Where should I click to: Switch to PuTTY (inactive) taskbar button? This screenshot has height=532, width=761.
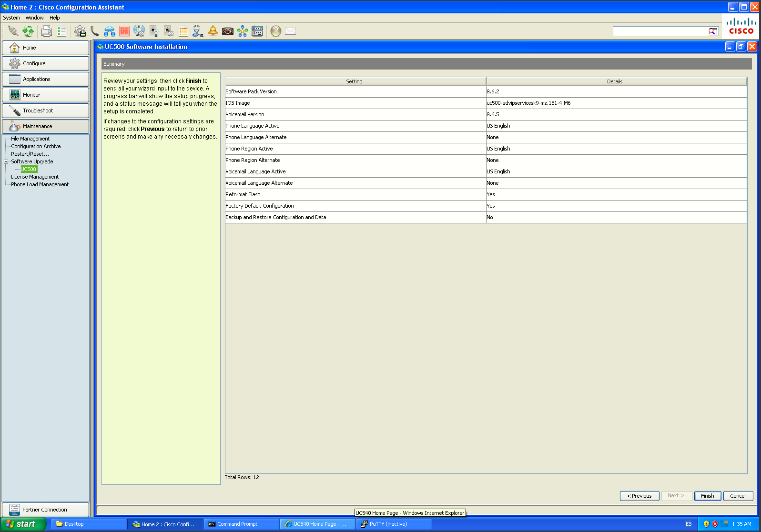point(394,524)
